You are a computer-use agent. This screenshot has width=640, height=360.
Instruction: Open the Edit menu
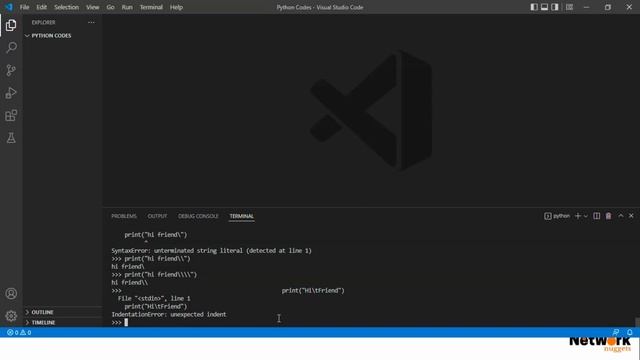click(42, 7)
